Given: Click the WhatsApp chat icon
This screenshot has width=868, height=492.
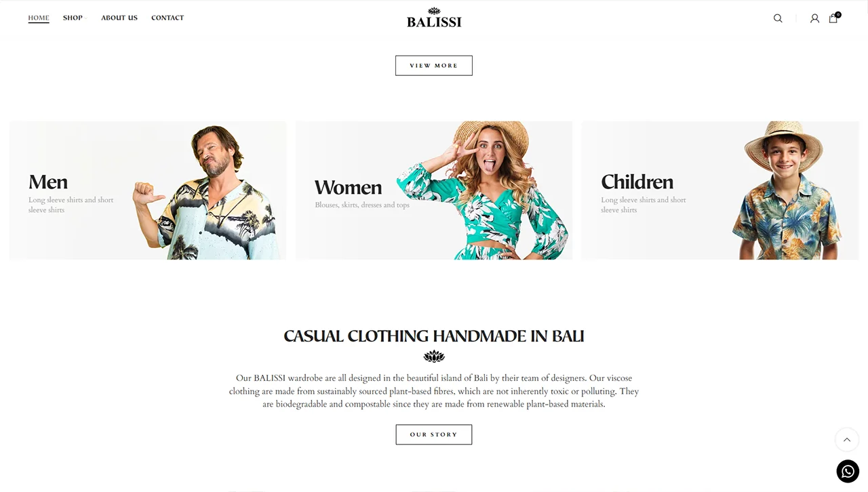Looking at the screenshot, I should pyautogui.click(x=848, y=471).
